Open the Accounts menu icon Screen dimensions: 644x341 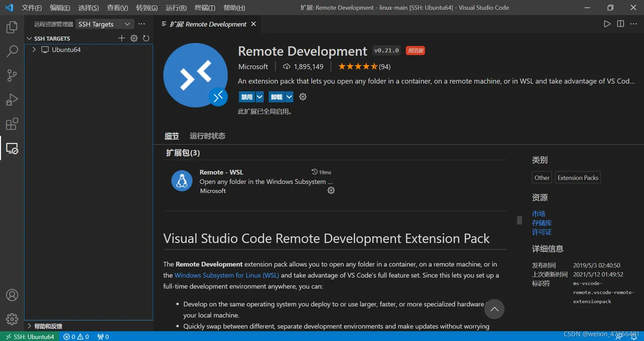[12, 295]
